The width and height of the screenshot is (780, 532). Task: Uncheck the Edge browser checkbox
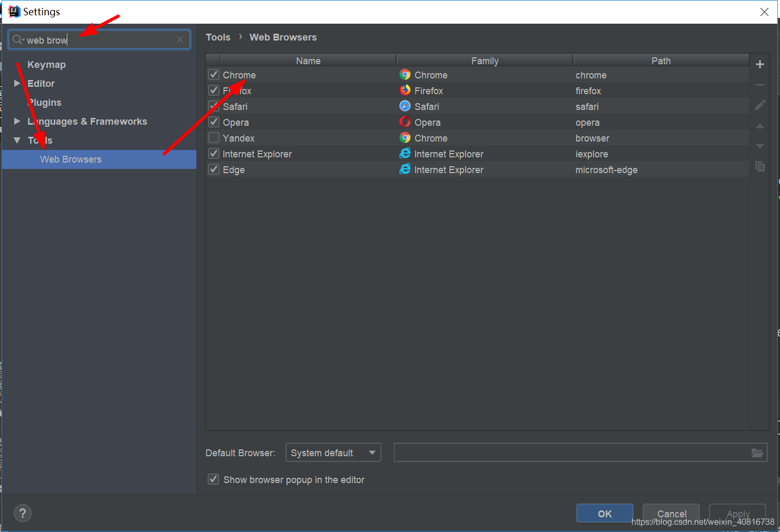click(214, 169)
